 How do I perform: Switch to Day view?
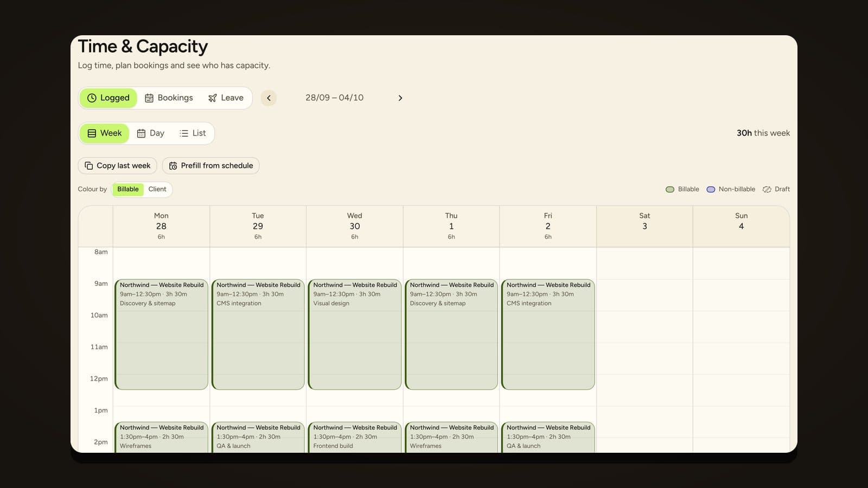tap(150, 133)
